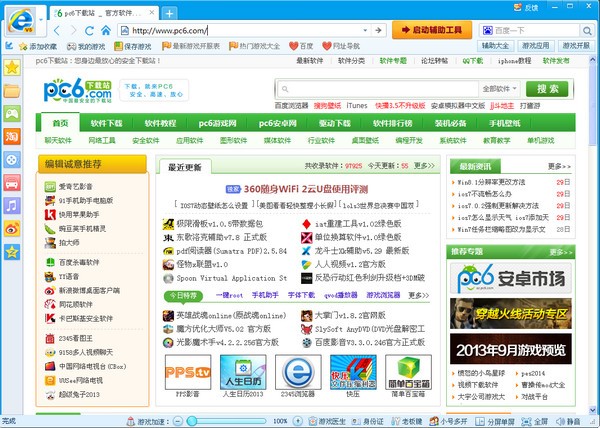Select the 软件排行榜 nav tab
The width and height of the screenshot is (600, 428).
392,123
